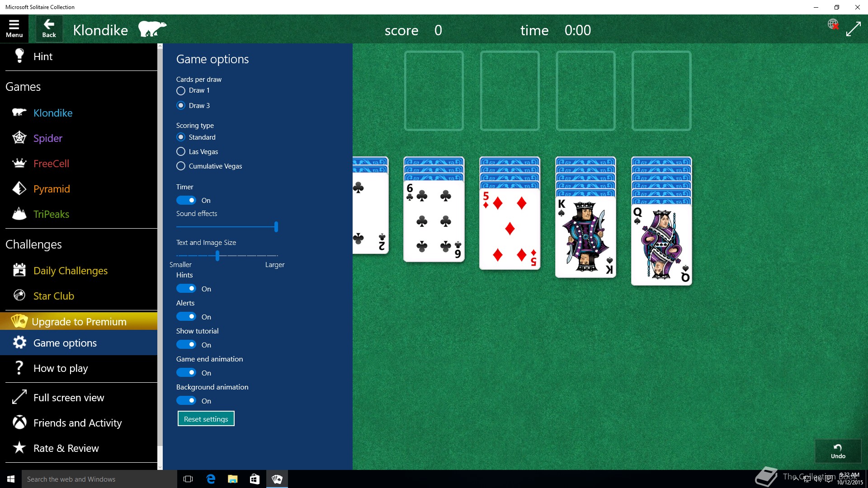Viewport: 868px width, 488px height.
Task: Click the Game options gear icon
Action: tap(19, 343)
